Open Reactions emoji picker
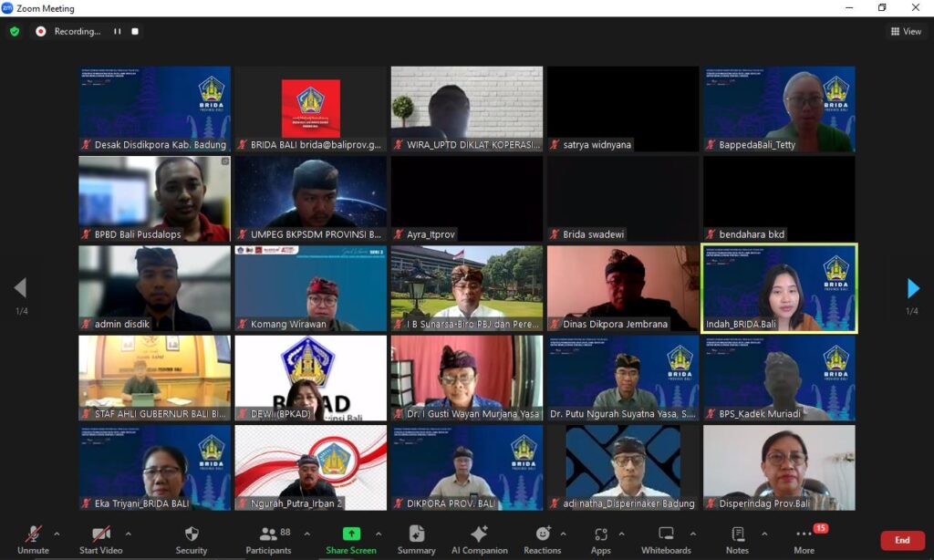Image resolution: width=934 pixels, height=560 pixels. click(543, 540)
